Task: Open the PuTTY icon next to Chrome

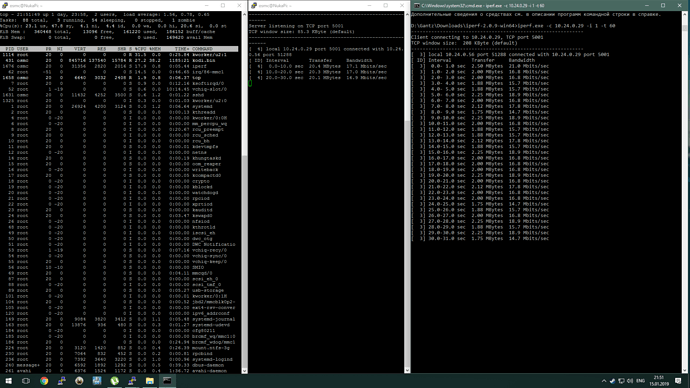Action: tap(62, 381)
